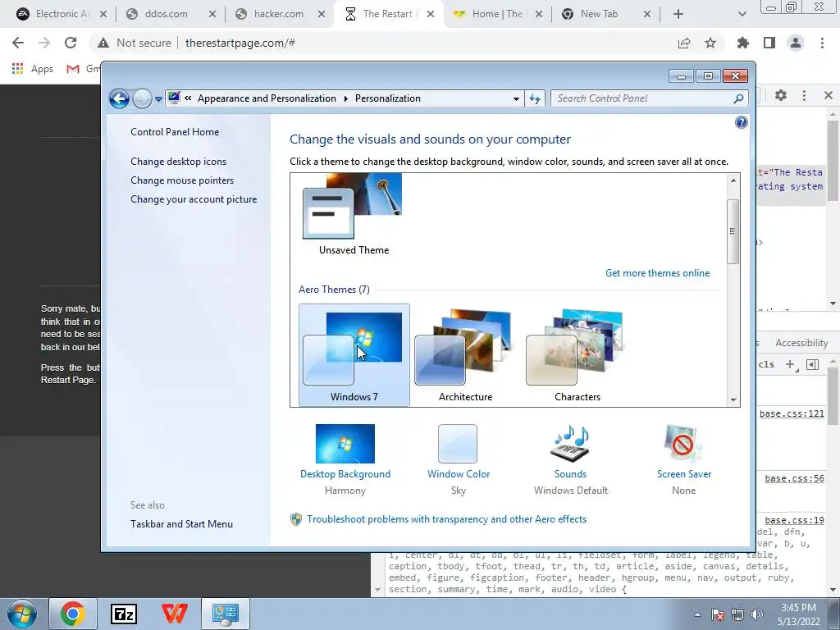
Task: Click the breadcrumb double chevron
Action: [x=188, y=98]
